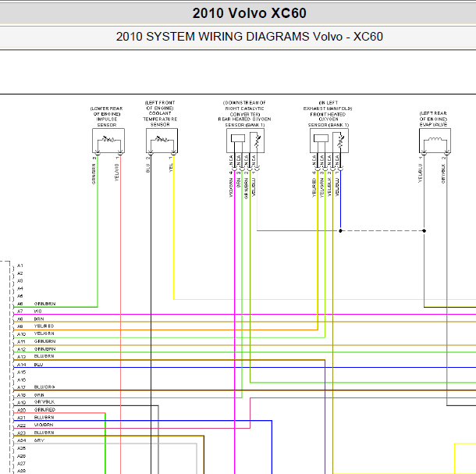Select connector pin label A12
Viewport: 476px width, 474px height.
(21, 349)
